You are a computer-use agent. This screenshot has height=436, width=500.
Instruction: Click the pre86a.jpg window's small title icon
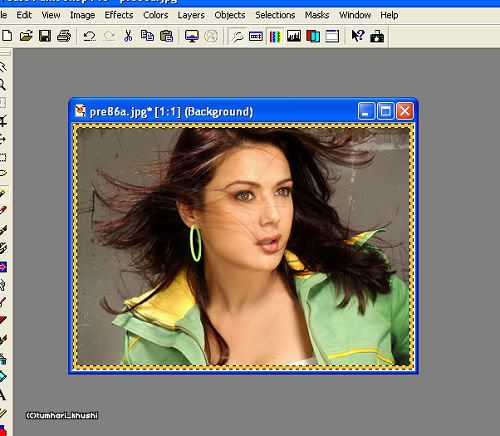pos(80,111)
